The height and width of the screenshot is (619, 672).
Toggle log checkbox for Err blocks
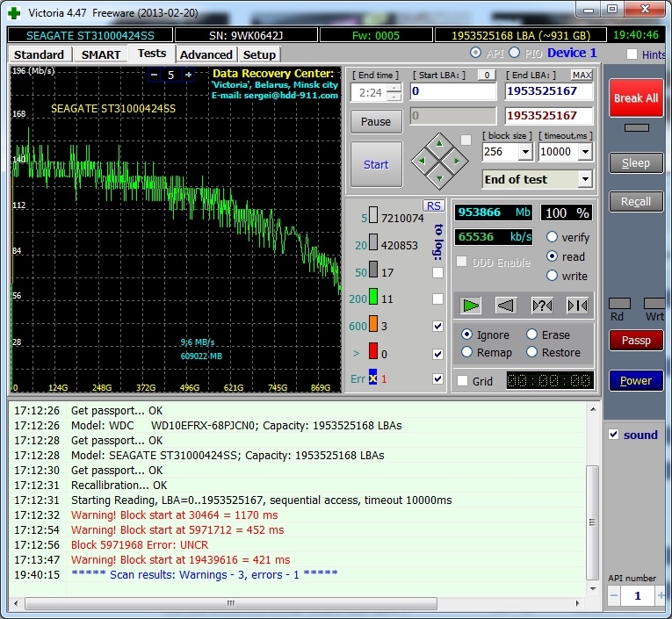coord(437,378)
